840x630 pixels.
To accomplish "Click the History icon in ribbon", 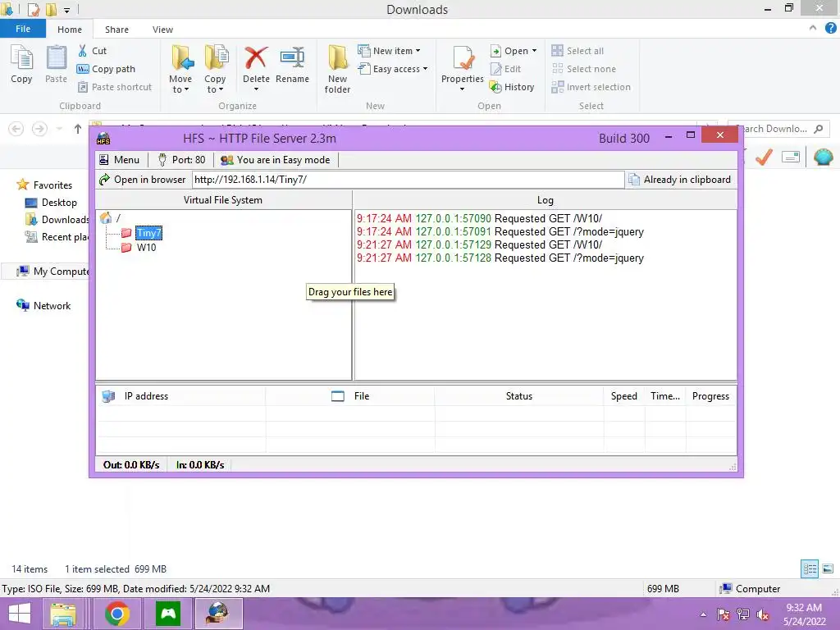I will click(x=495, y=87).
